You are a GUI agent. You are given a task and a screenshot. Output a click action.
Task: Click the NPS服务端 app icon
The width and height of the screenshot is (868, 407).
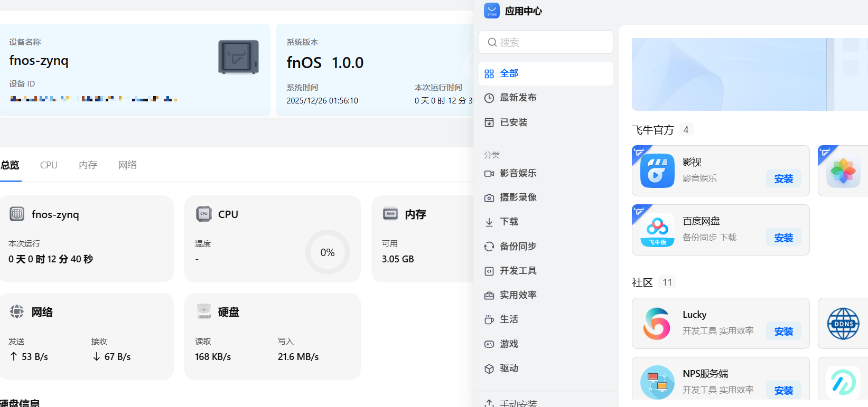(657, 382)
